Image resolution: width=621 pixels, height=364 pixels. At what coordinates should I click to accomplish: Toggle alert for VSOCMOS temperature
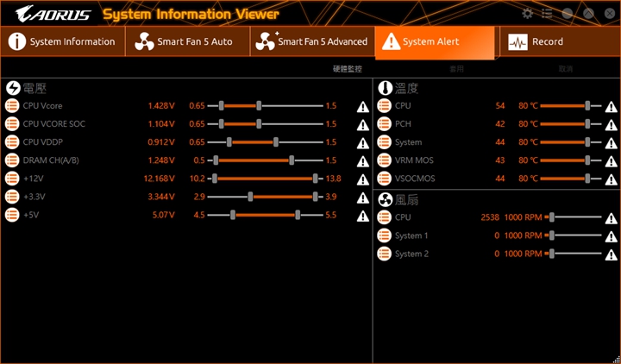click(x=612, y=179)
